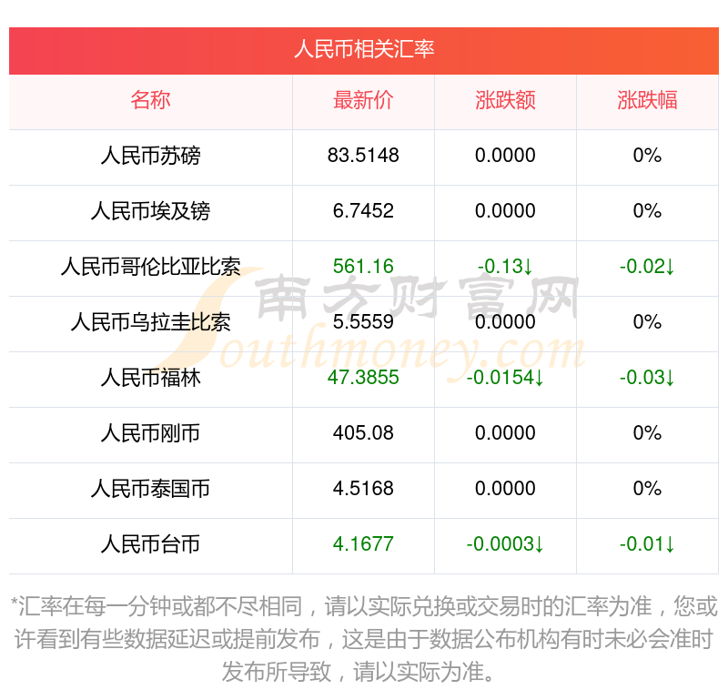Select the 人民币福林 row name
Screen dimensions: 728x700
(150, 378)
